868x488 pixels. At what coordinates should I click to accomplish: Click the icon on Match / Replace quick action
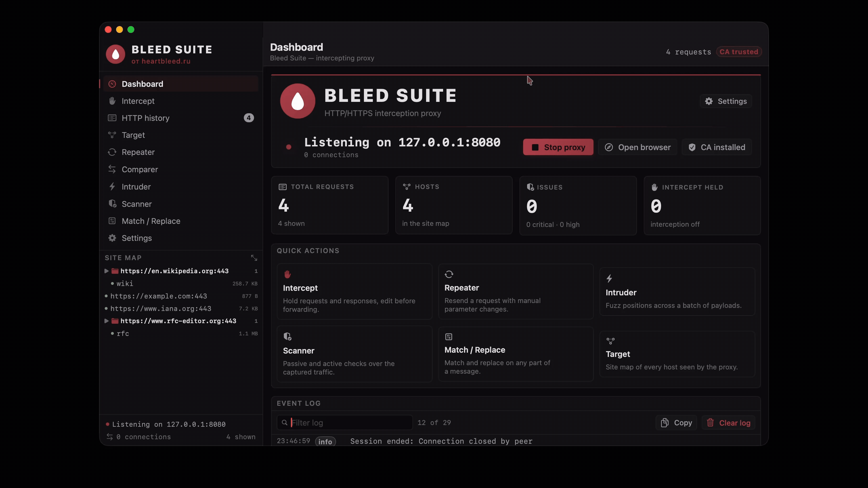(x=448, y=337)
